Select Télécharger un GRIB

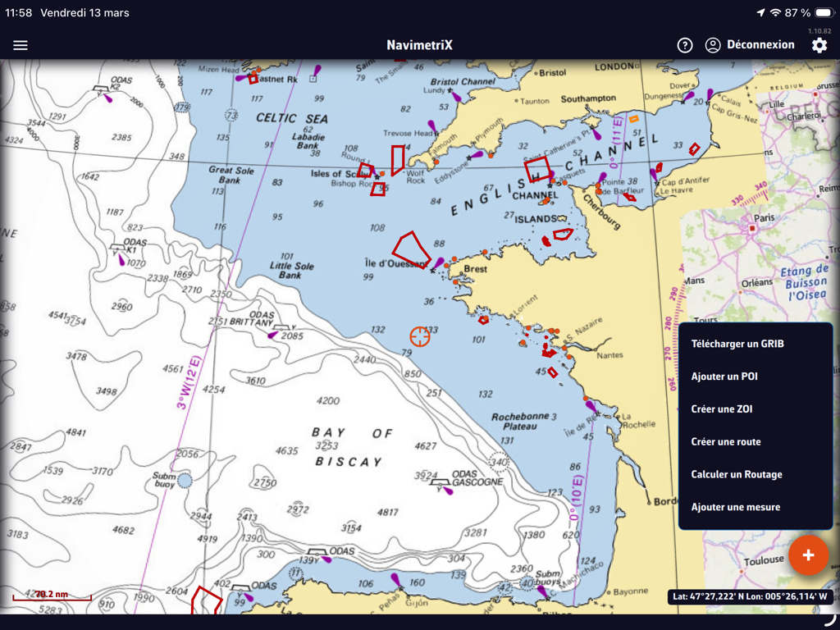(737, 344)
